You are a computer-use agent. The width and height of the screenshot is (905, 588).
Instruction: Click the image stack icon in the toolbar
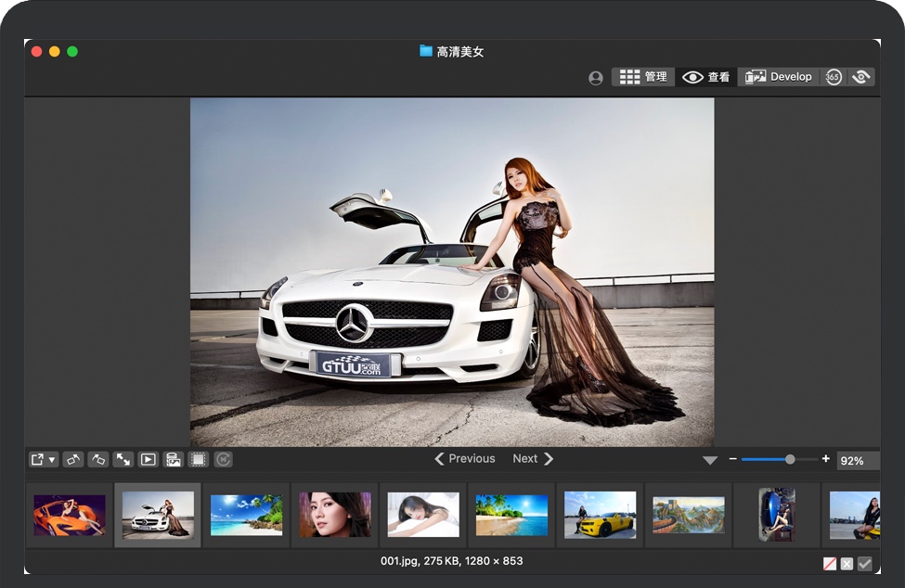click(173, 459)
